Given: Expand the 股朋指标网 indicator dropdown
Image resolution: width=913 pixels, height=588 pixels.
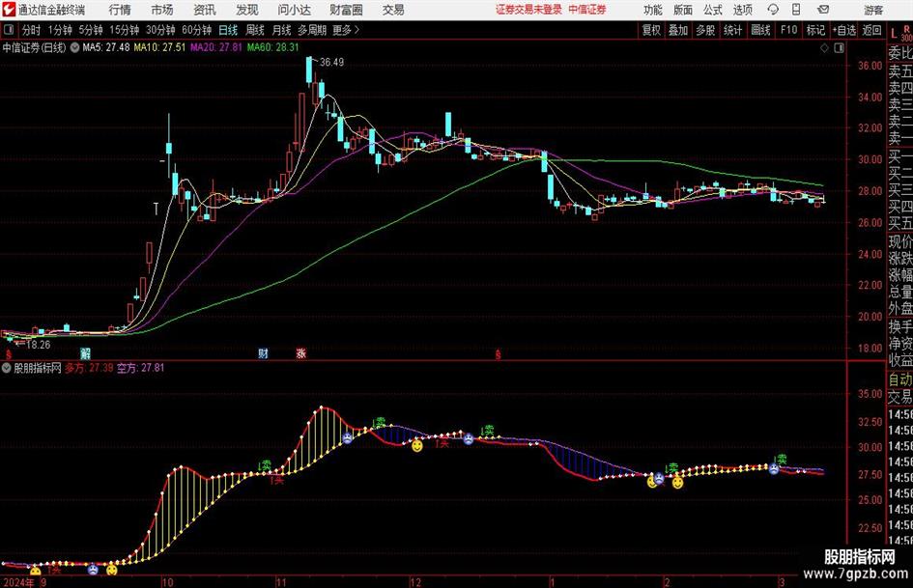Looking at the screenshot, I should click(7, 368).
